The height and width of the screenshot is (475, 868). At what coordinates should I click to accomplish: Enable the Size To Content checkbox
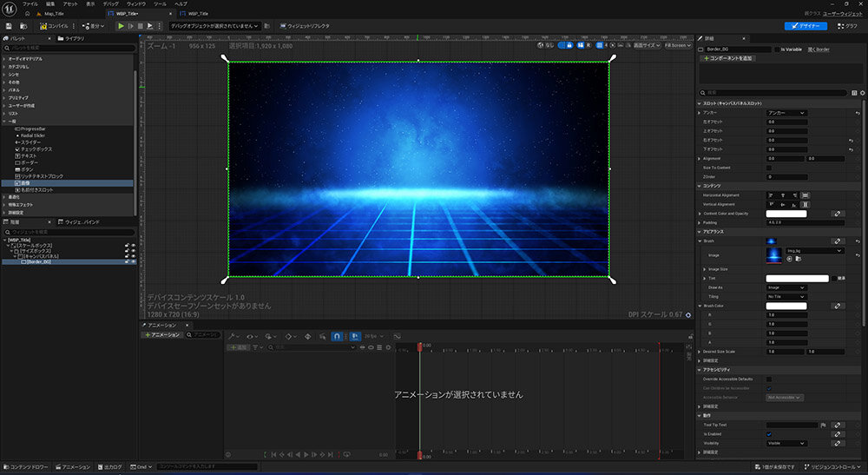(x=769, y=168)
